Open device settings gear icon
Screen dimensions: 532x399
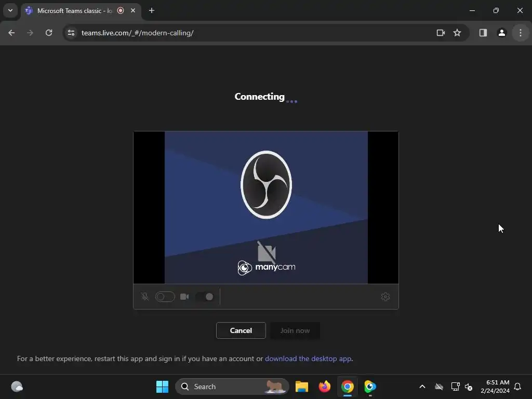pyautogui.click(x=385, y=297)
